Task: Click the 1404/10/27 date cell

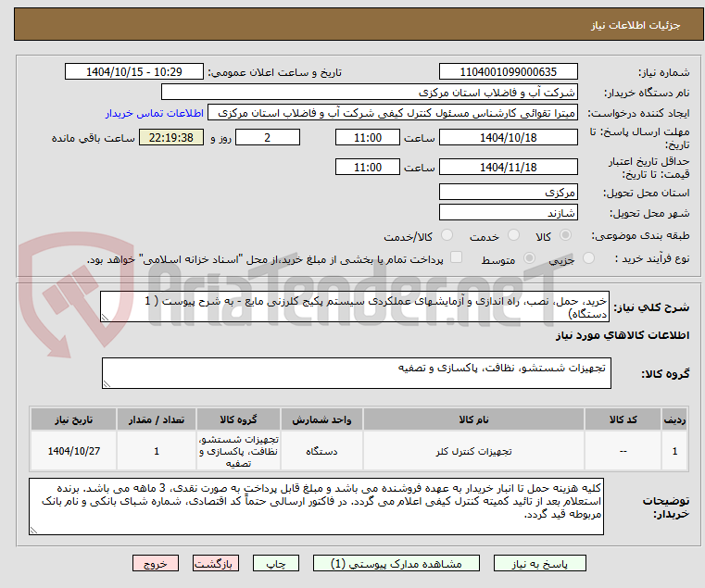Action: [x=74, y=451]
